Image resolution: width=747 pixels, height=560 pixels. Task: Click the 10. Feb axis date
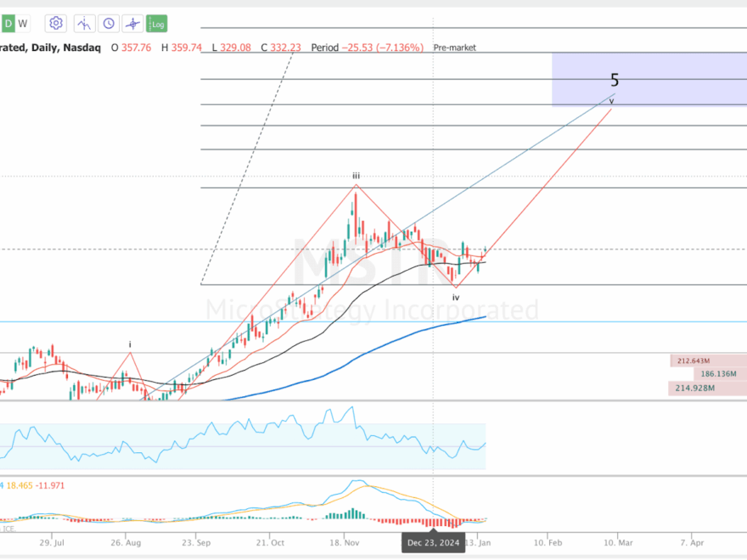[x=548, y=543]
